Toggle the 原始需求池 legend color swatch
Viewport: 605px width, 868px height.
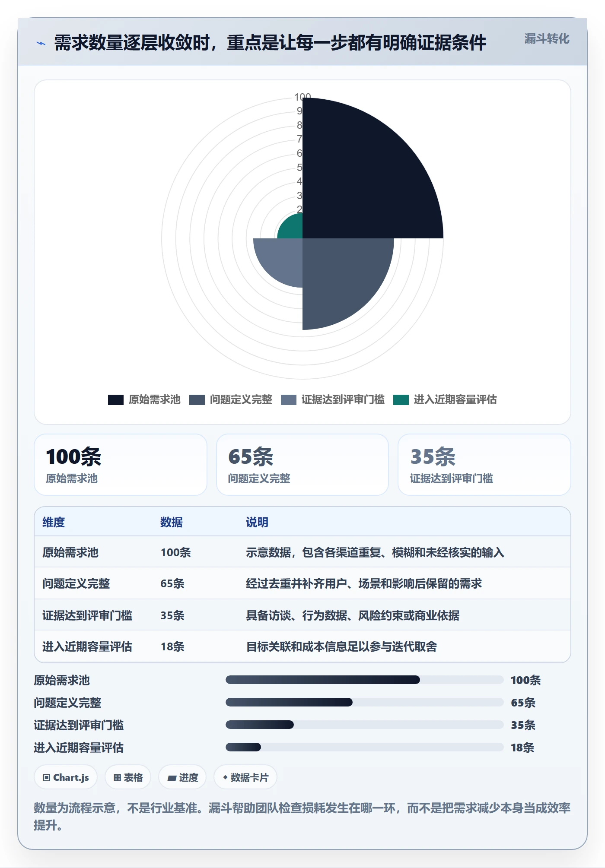tap(116, 400)
